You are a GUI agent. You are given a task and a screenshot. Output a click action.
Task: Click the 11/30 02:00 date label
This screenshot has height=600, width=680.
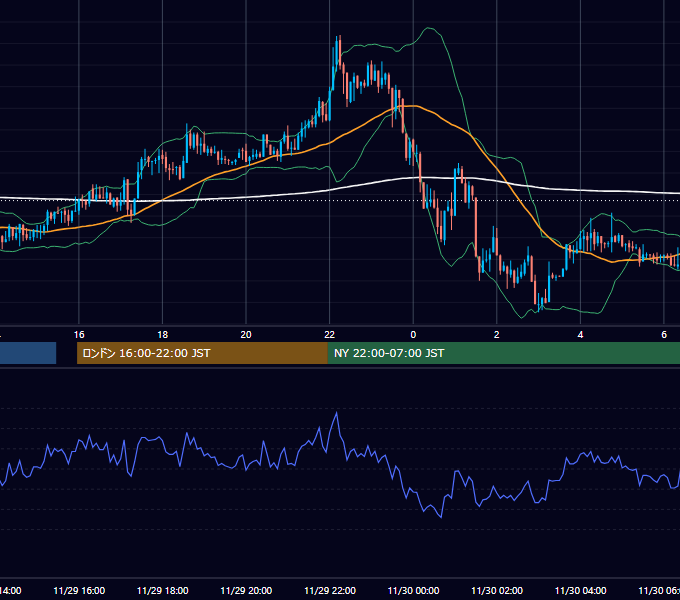(497, 590)
